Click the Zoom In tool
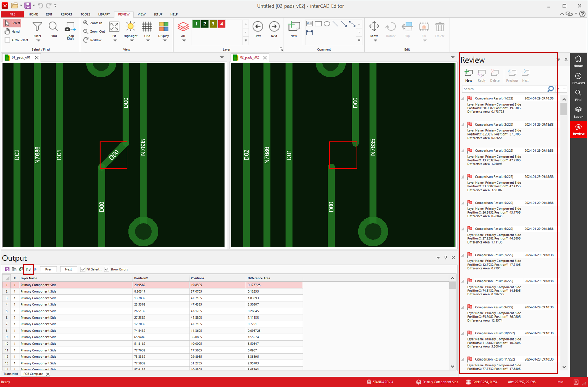Image resolution: width=588 pixels, height=387 pixels. point(93,23)
